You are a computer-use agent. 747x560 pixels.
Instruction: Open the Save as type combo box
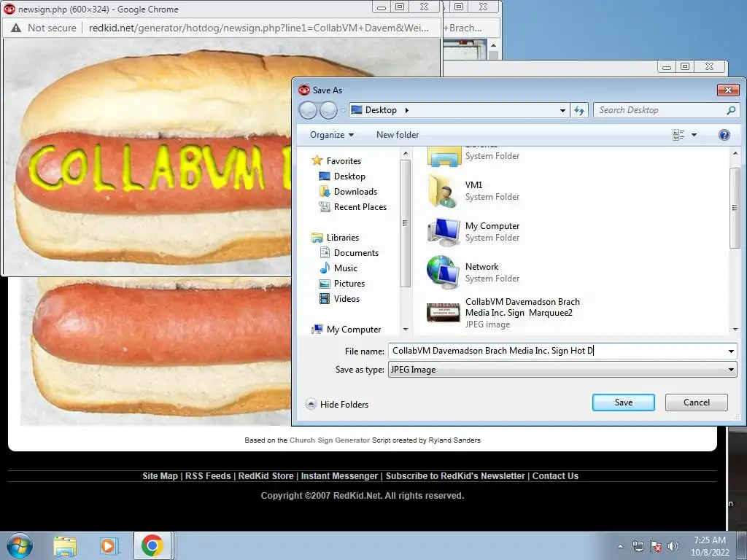point(562,370)
